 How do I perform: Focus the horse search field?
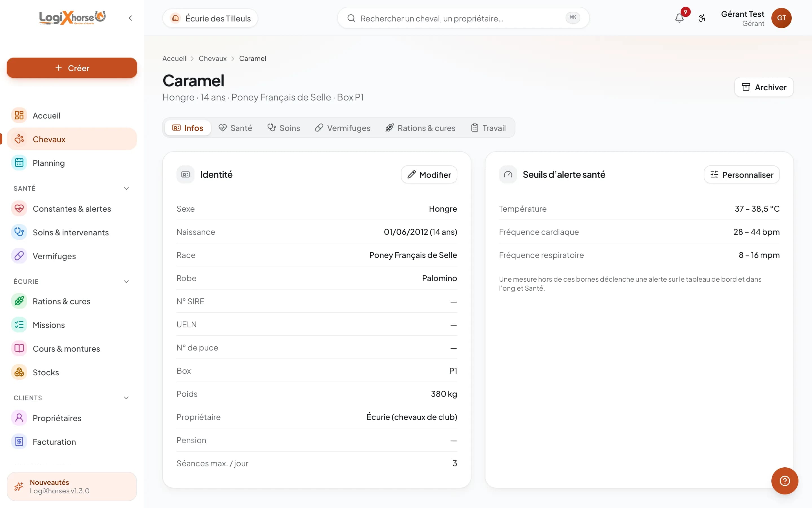[463, 18]
